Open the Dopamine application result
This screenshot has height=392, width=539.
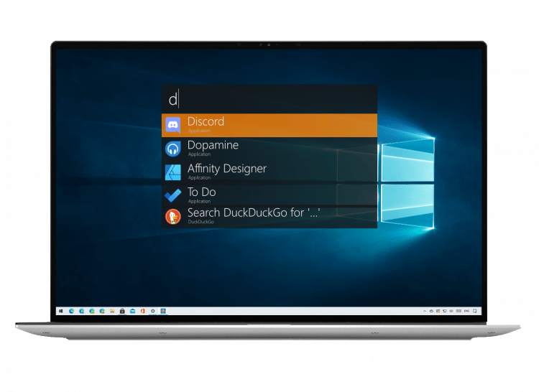[x=269, y=149]
